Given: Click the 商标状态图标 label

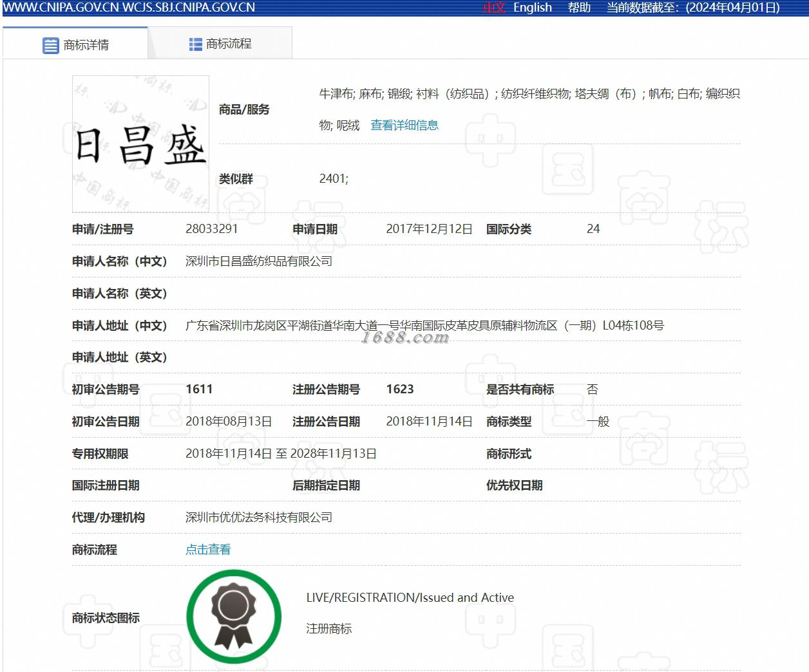Looking at the screenshot, I should pos(106,617).
